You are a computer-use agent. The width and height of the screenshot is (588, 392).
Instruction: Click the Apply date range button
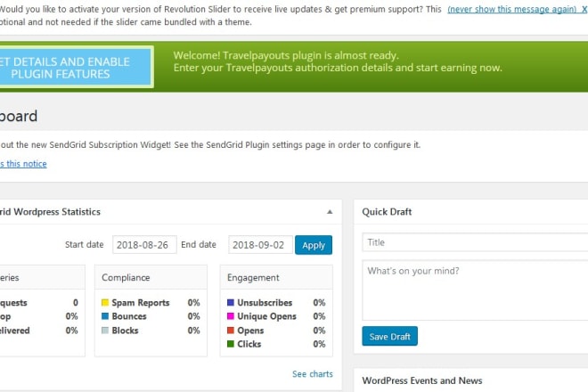pos(314,245)
